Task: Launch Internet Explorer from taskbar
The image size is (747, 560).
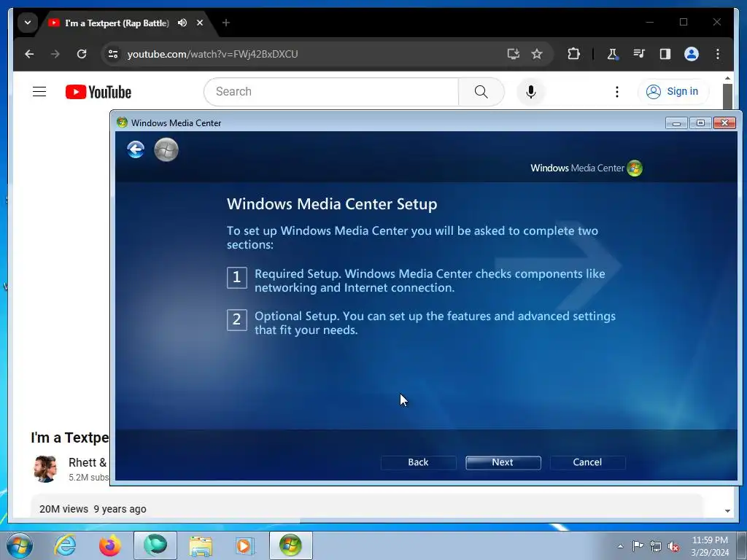Action: tap(65, 545)
